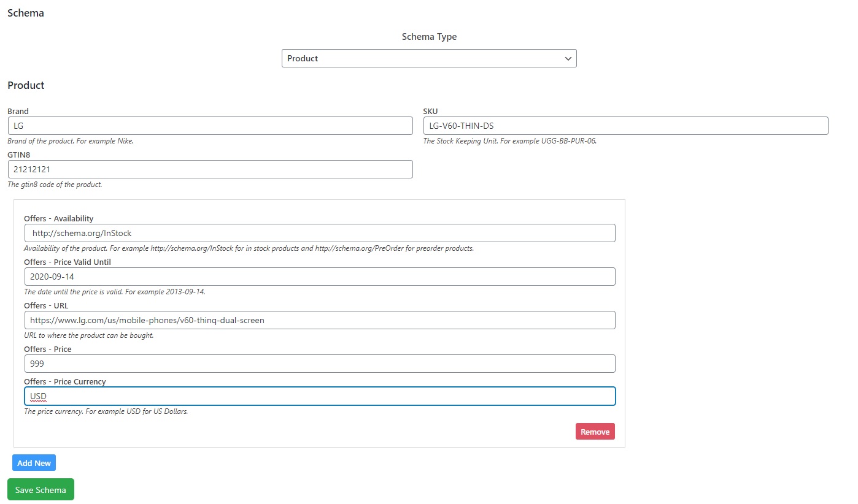The image size is (858, 504).
Task: Click the Schema Type label text
Action: [429, 37]
